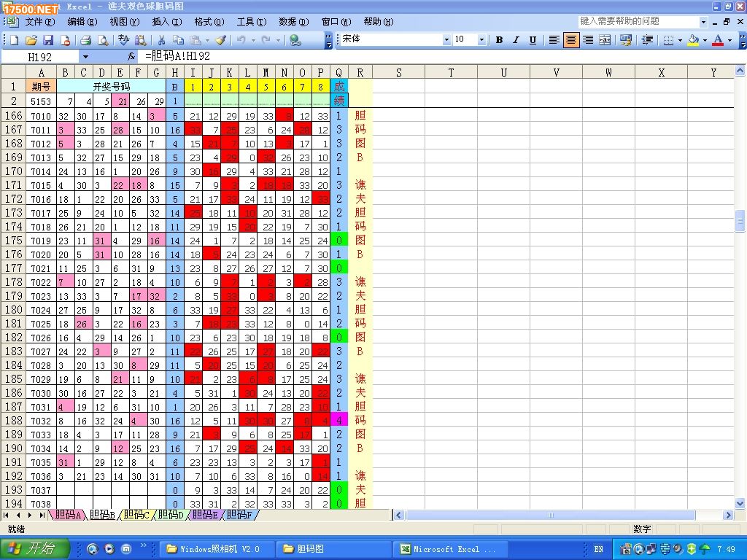
Task: Create a new blank workbook
Action: 14,40
